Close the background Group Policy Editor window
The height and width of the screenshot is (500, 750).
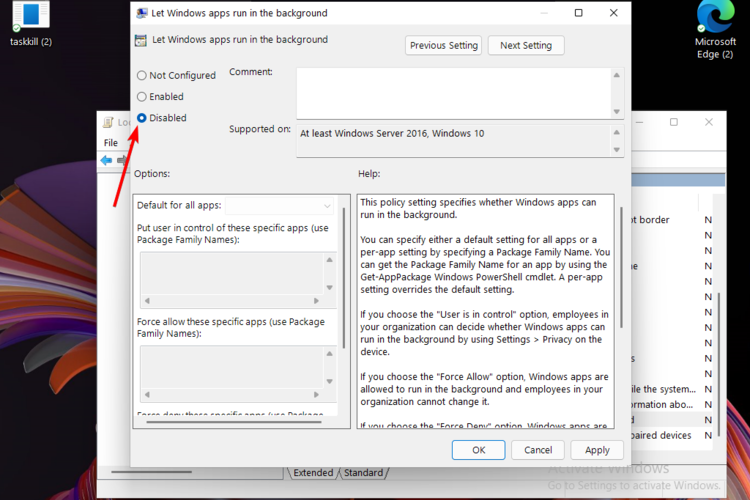pyautogui.click(x=709, y=122)
